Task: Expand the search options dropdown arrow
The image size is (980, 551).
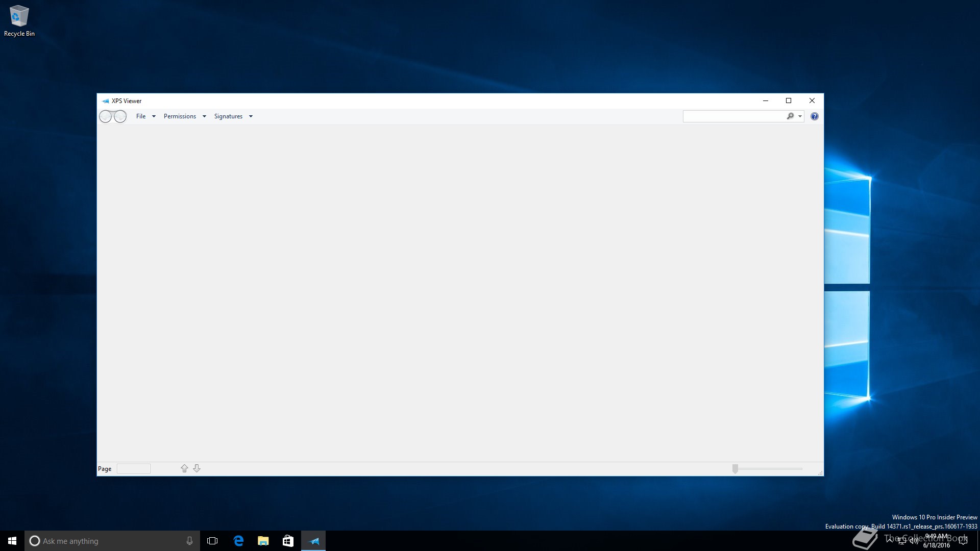Action: tap(800, 116)
